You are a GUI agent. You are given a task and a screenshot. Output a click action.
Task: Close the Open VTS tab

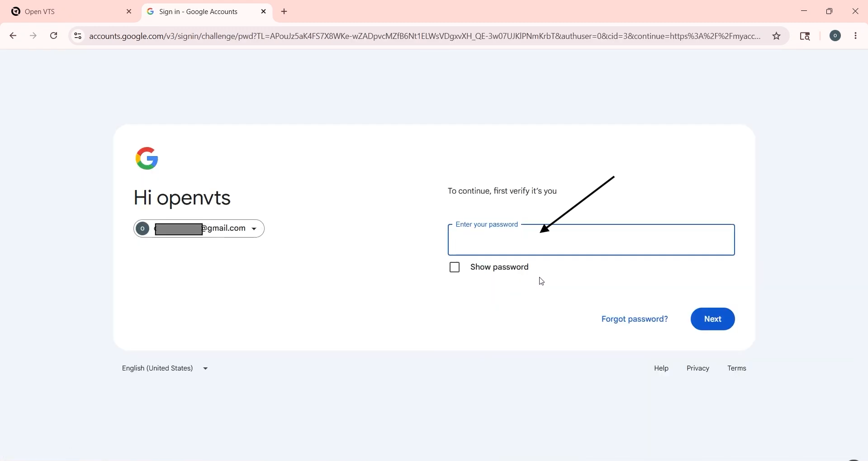pos(129,12)
